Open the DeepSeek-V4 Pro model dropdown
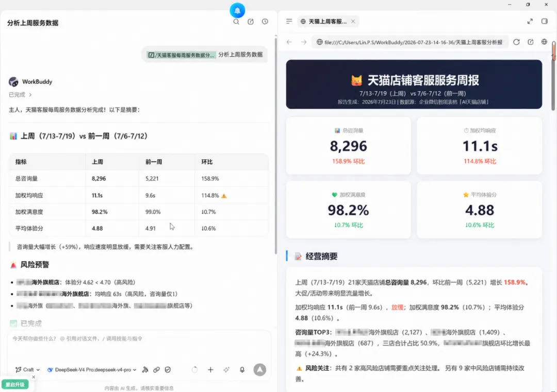The width and height of the screenshot is (557, 392). pyautogui.click(x=92, y=370)
